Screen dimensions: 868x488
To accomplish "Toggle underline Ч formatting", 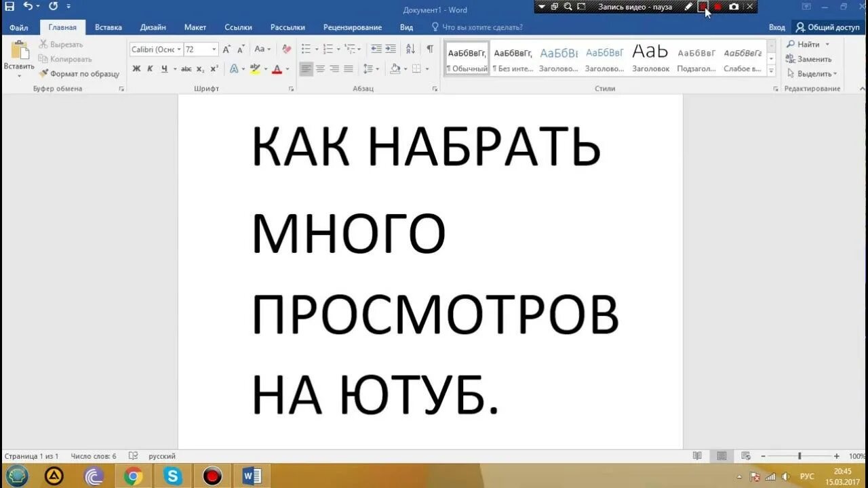I will (x=164, y=68).
